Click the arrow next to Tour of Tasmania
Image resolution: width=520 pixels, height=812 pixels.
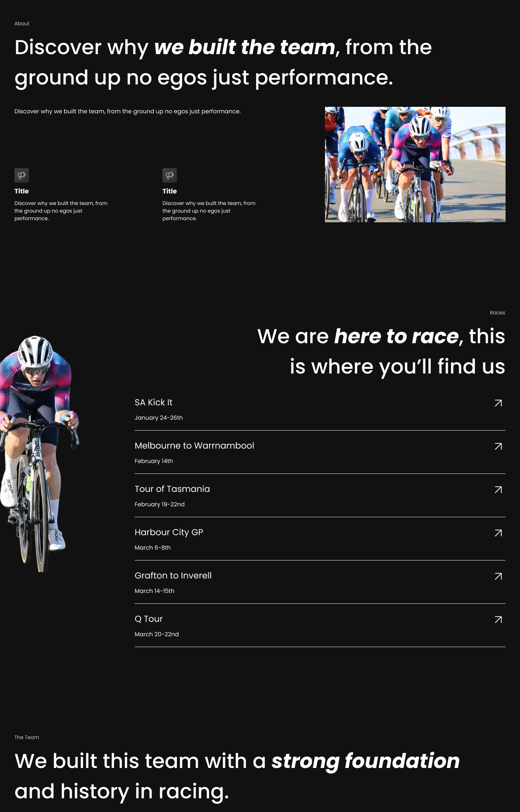(498, 490)
